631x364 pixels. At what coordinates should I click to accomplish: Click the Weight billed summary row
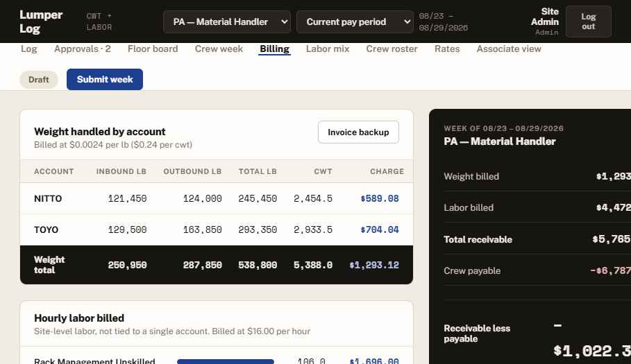point(537,176)
